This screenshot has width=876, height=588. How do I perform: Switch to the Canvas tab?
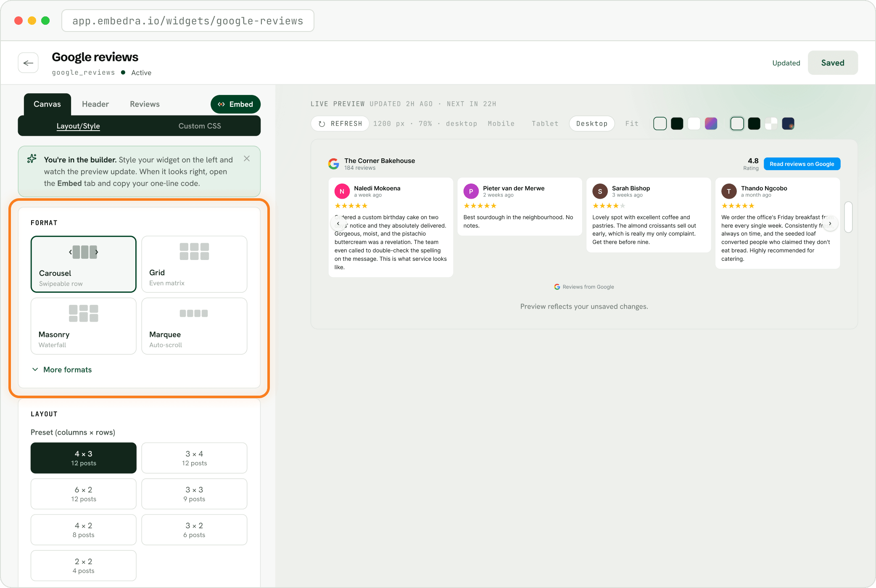47,104
